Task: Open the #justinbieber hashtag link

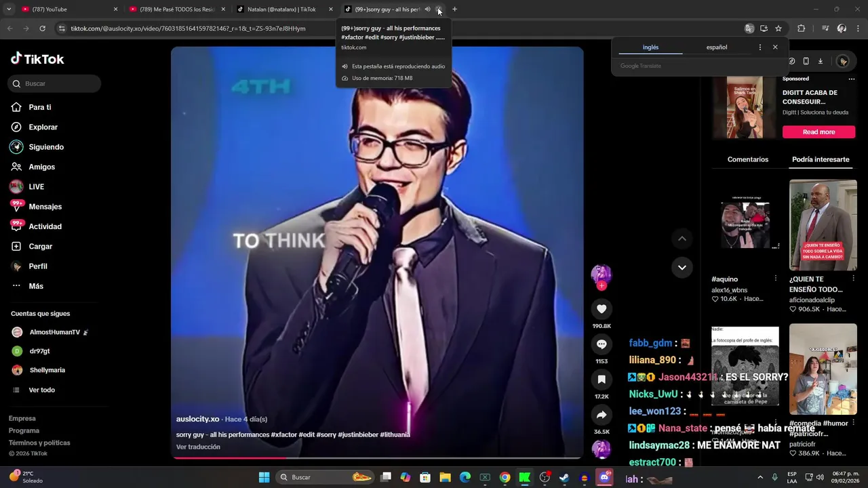Action: click(357, 435)
